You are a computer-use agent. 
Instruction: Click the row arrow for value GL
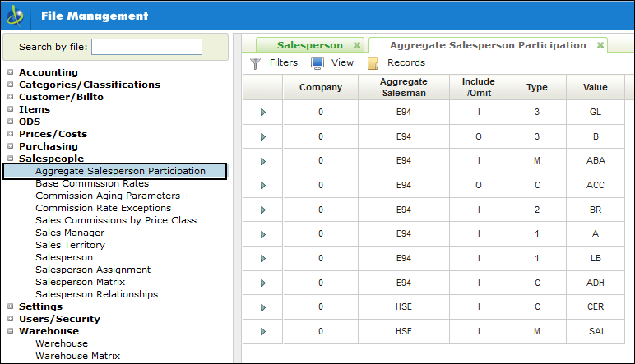coord(263,113)
